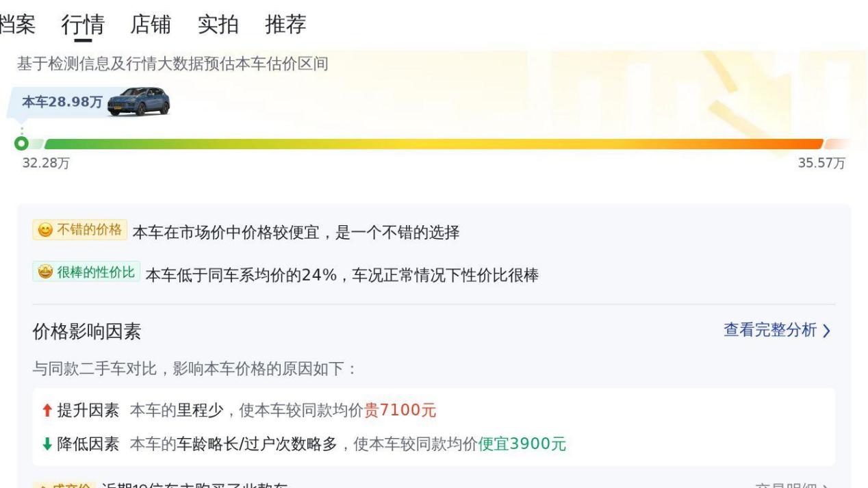The image size is (868, 488).
Task: Click the smiley face icon in 不错的价格
Action: pyautogui.click(x=46, y=231)
